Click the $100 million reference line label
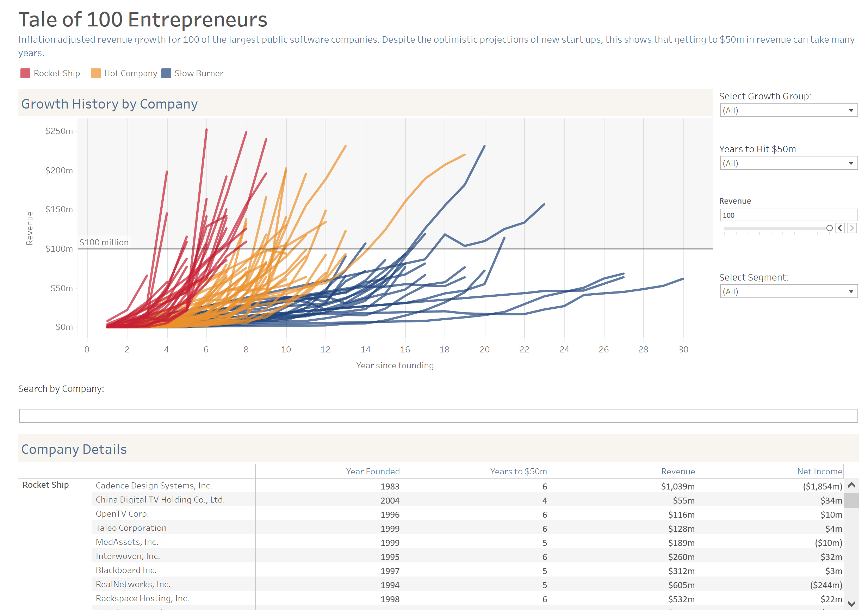The width and height of the screenshot is (868, 610). pyautogui.click(x=104, y=242)
